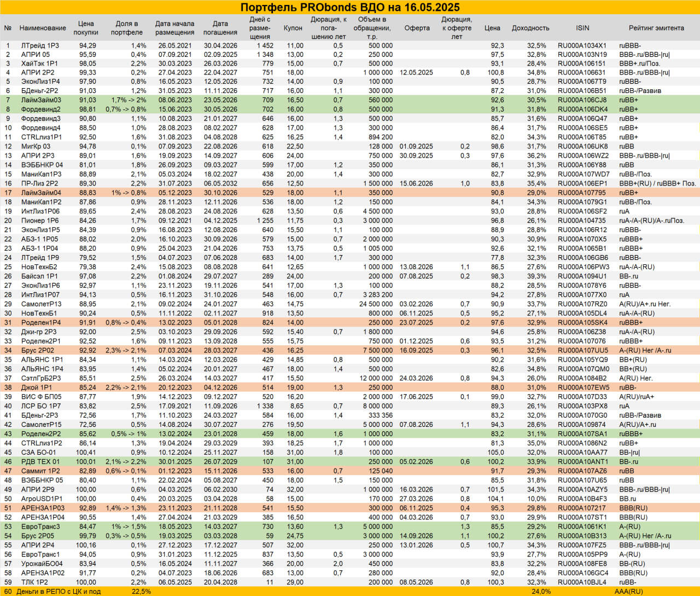The image size is (700, 596).
Task: Click the "Байсэл 1Р1" name cell
Action: [39, 276]
